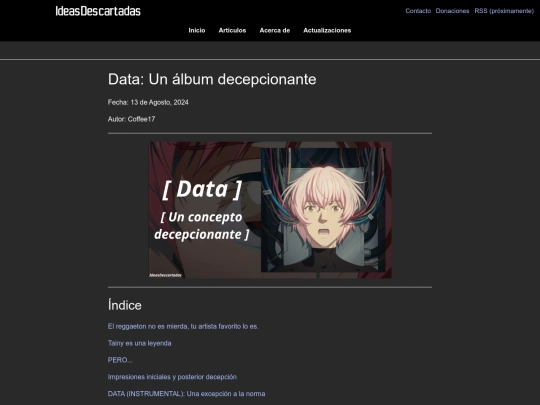Go to "Impresiones iniciales y posterior decepción"

[x=172, y=377]
